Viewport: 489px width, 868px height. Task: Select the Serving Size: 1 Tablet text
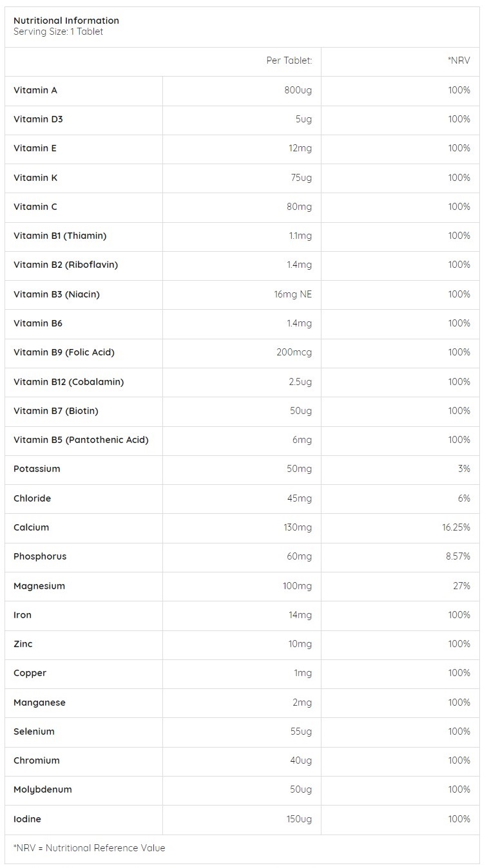coord(58,32)
